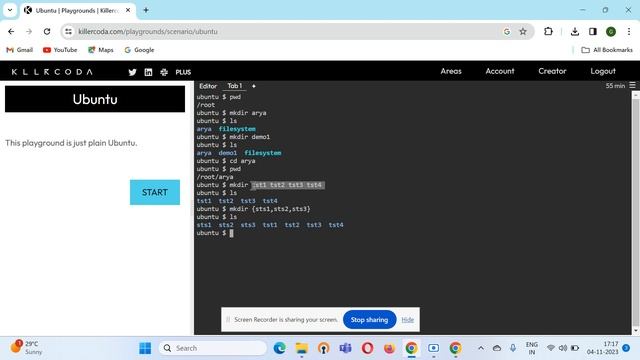Open the taskbar clock and date
Viewport: 640px width, 360px height.
click(x=603, y=348)
